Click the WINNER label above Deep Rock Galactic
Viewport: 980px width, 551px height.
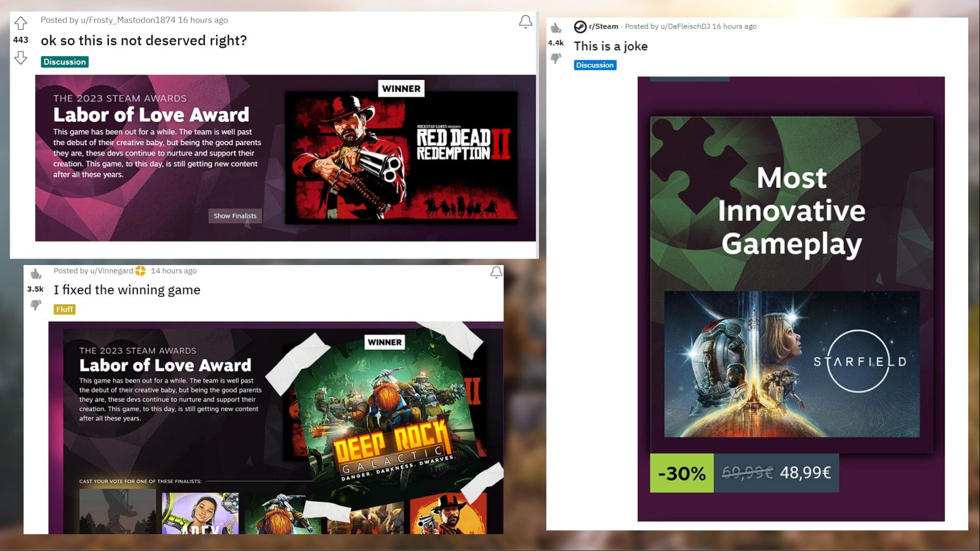click(x=385, y=342)
